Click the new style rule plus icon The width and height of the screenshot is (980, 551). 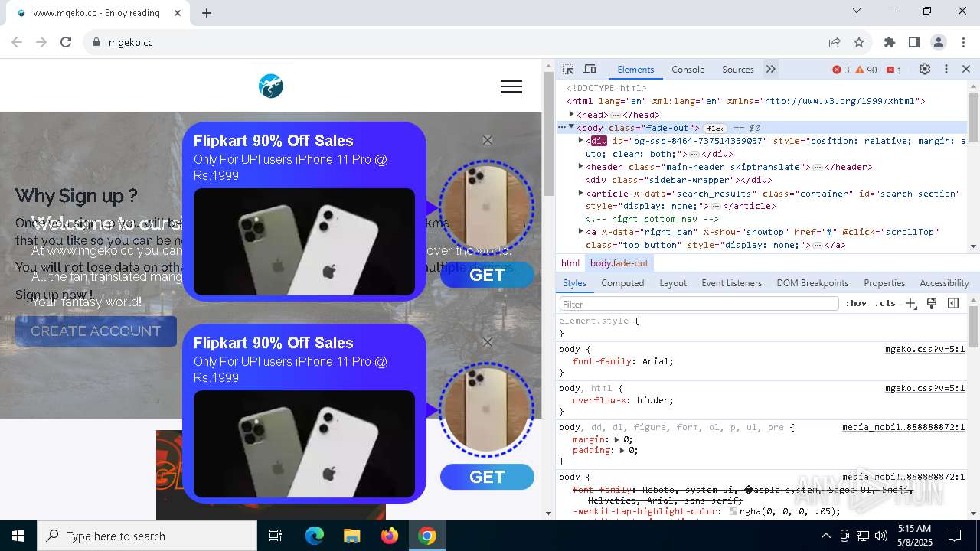(x=910, y=304)
